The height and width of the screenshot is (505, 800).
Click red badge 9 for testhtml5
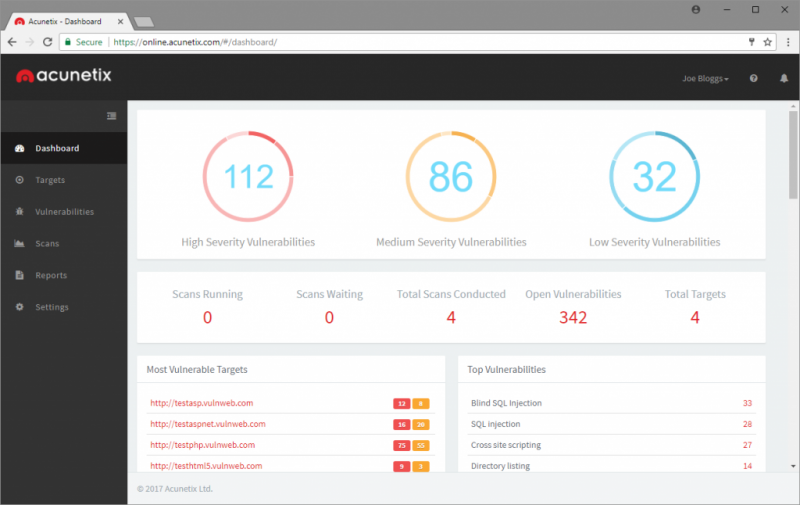[x=402, y=466]
